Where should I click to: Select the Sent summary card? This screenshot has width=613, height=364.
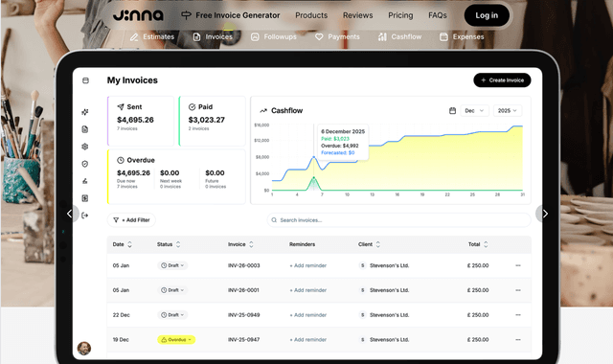pyautogui.click(x=141, y=121)
